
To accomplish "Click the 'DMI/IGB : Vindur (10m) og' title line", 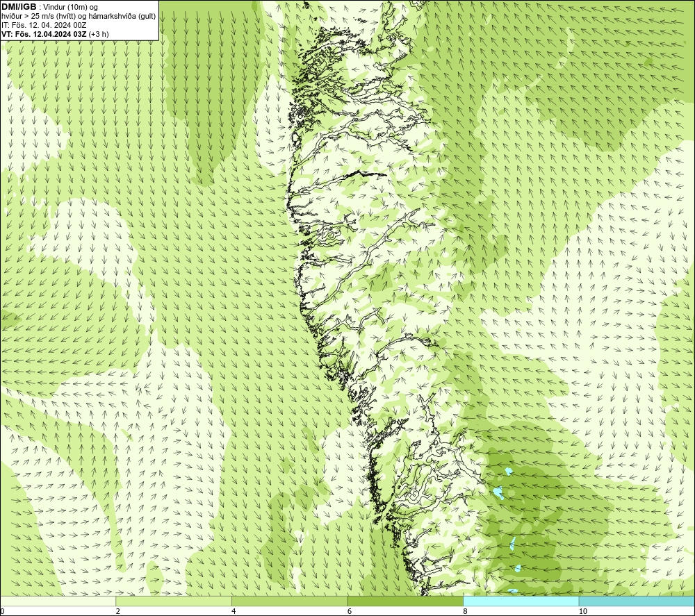I will [x=50, y=7].
